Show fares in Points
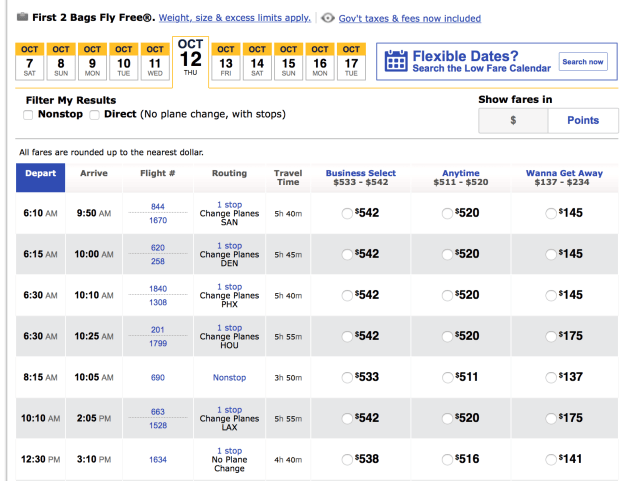The image size is (624, 481). pos(583,120)
